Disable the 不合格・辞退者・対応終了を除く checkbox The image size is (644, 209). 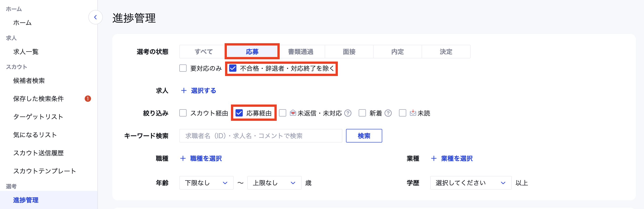point(233,68)
